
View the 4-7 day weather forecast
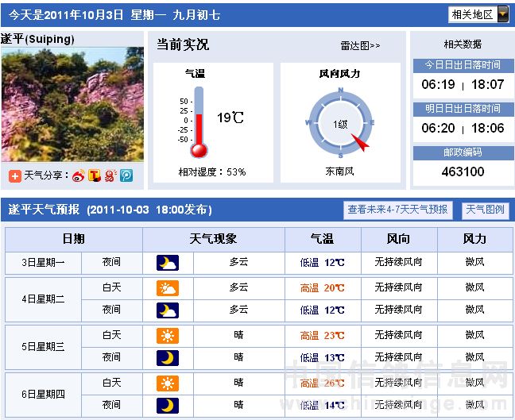pos(398,210)
